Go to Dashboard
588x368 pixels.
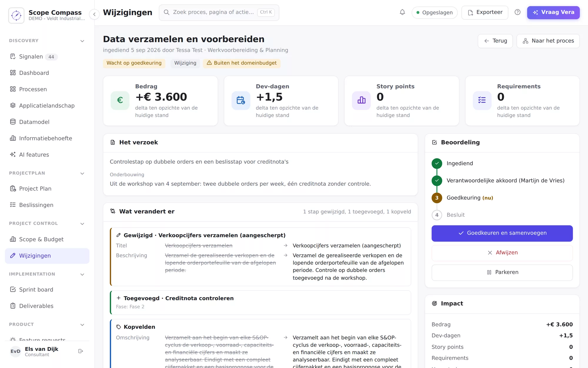click(47, 73)
